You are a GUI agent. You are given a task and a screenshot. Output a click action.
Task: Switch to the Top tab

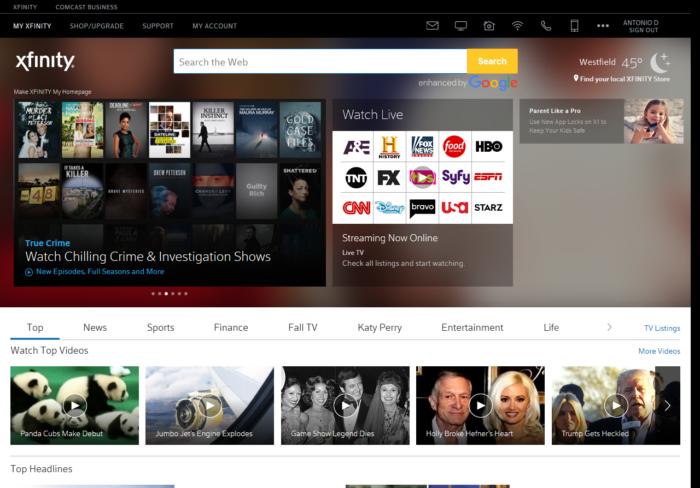[x=35, y=327]
